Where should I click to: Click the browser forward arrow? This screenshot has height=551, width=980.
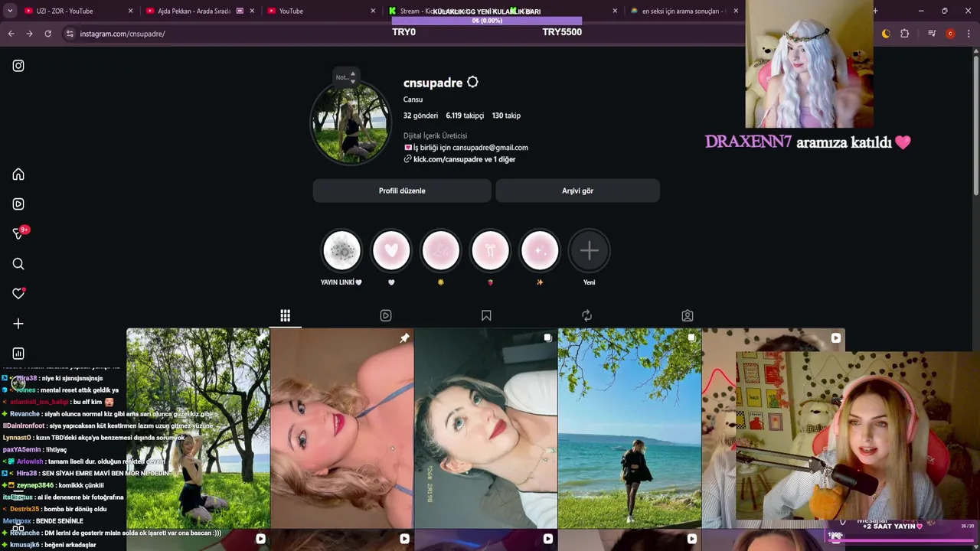[x=29, y=34]
